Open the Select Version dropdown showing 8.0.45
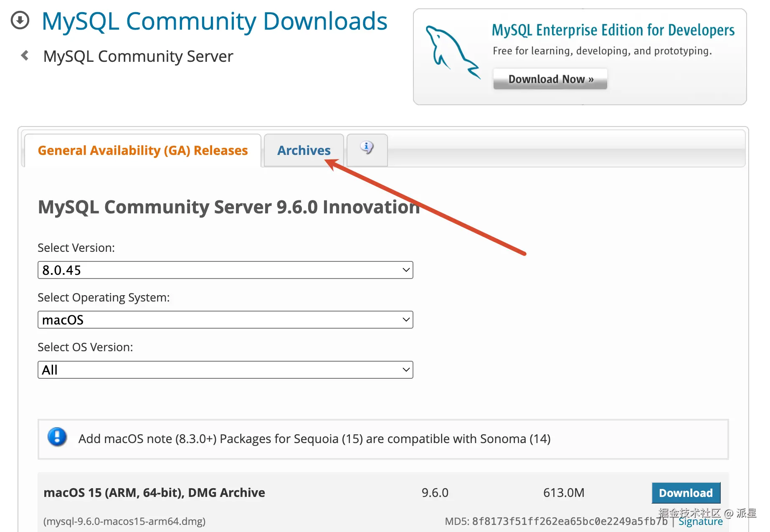 point(225,270)
